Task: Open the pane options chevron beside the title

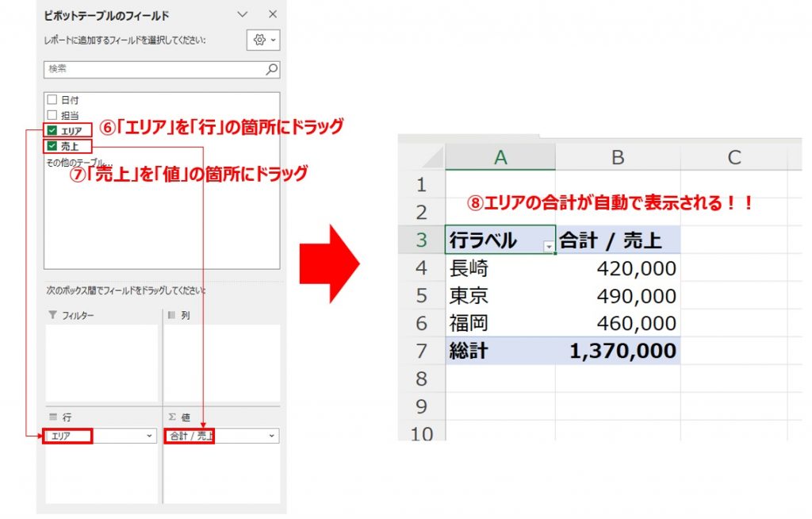Action: point(243,14)
